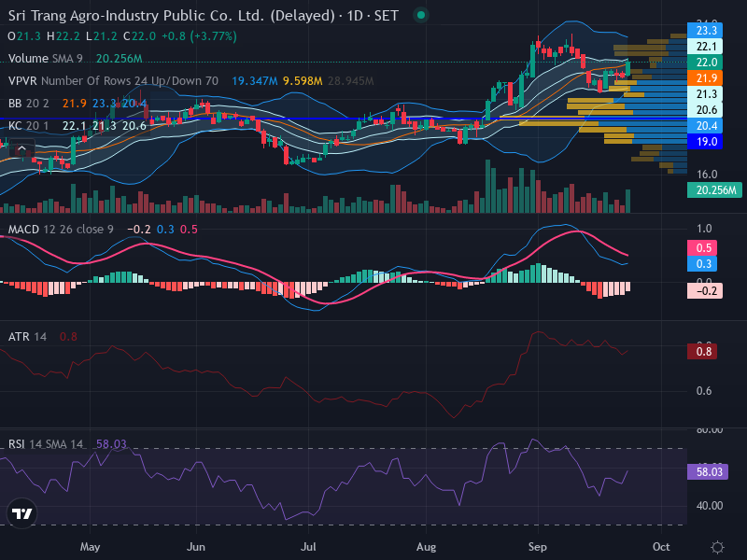Select the Volume SMA 9 legend
The width and height of the screenshot is (747, 560).
45,59
